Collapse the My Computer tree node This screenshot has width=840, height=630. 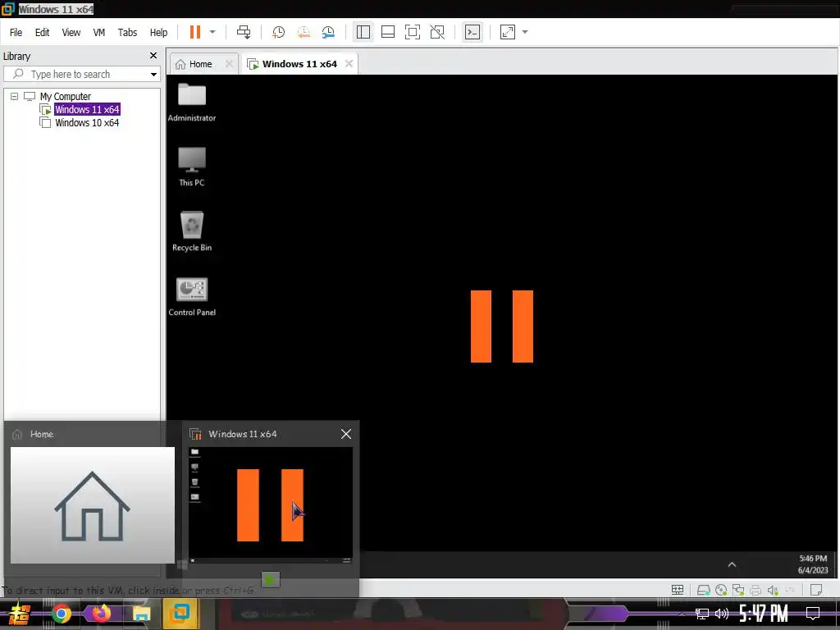[15, 97]
